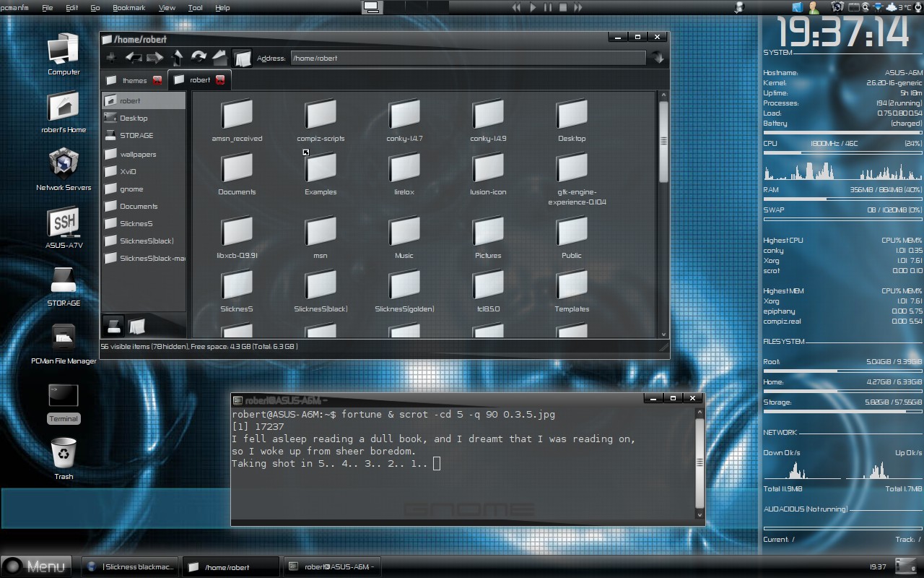This screenshot has width=924, height=578.
Task: Open Network Servers desktop icon
Action: (x=64, y=170)
